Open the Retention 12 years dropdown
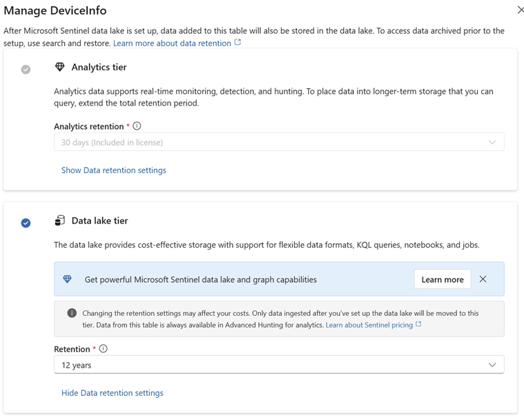 click(x=278, y=365)
